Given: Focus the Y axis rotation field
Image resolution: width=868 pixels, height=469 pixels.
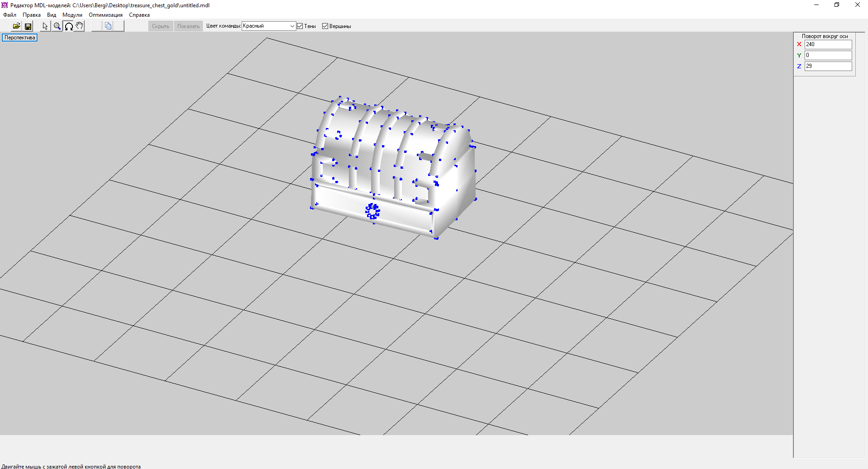Looking at the screenshot, I should 828,55.
